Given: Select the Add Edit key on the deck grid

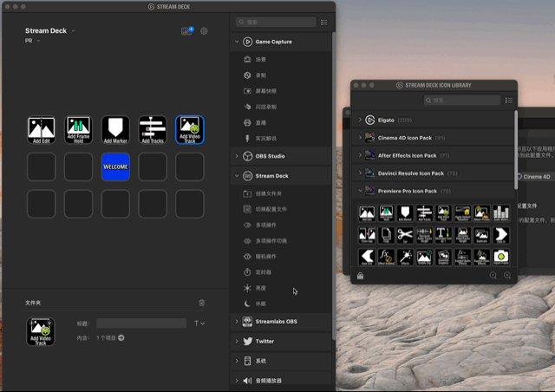Looking at the screenshot, I should click(x=42, y=130).
